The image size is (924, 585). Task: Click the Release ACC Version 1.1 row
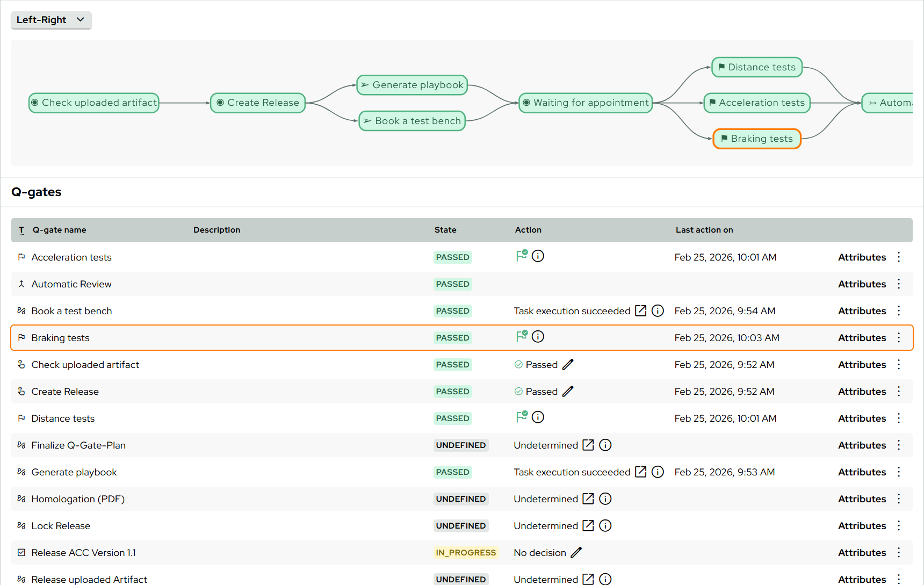(83, 553)
